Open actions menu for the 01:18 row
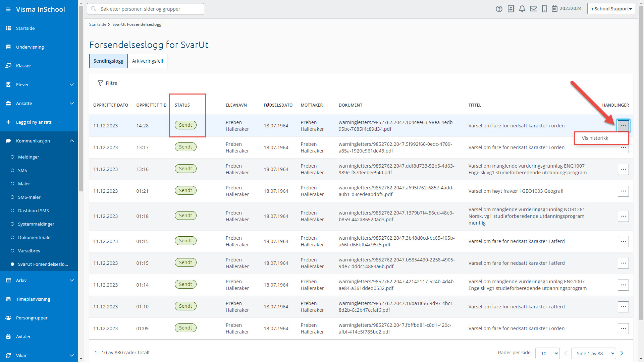Viewport: 644px width, 362px height. (623, 216)
